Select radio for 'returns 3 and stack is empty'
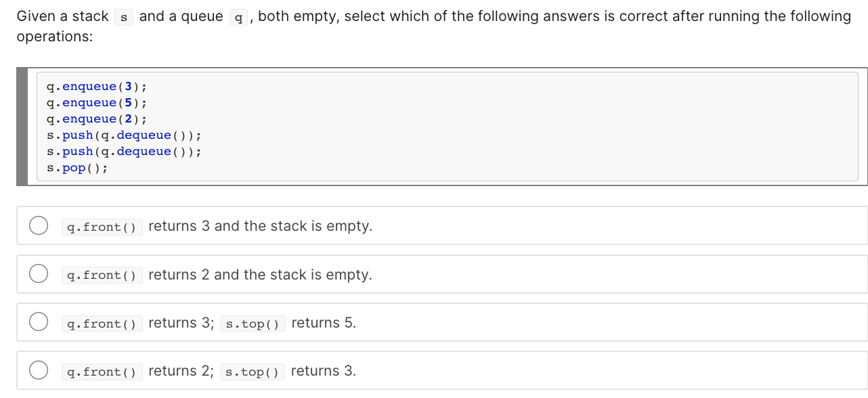Viewport: 868px width, 398px height. pyautogui.click(x=38, y=225)
